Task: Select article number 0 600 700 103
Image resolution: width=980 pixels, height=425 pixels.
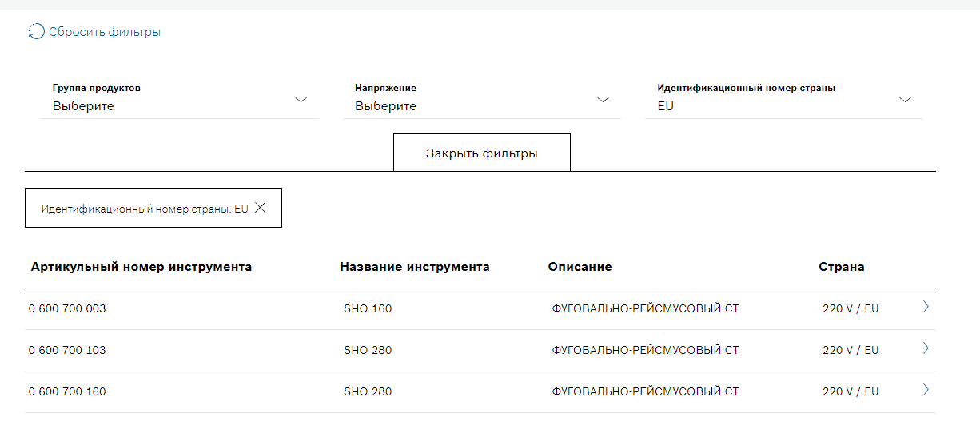Action: [x=67, y=350]
